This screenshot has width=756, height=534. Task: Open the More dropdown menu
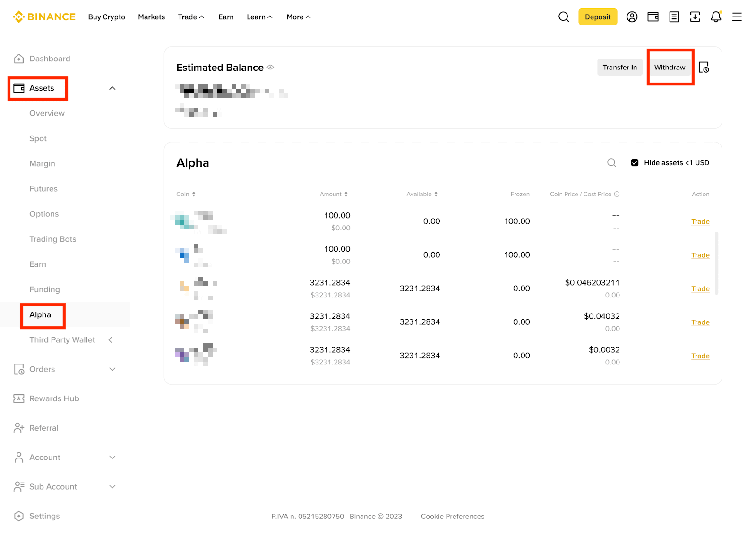point(299,17)
